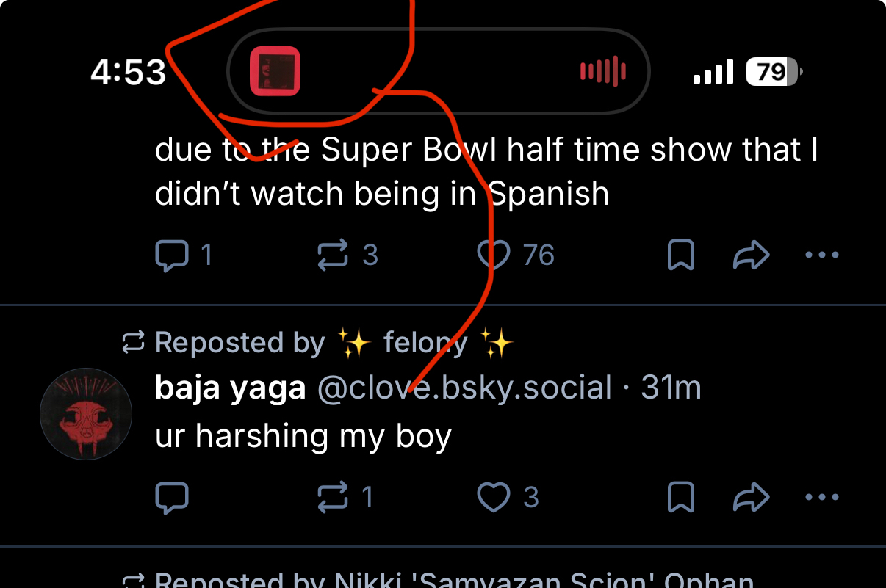Open baja yaga's profile avatar

(x=85, y=414)
